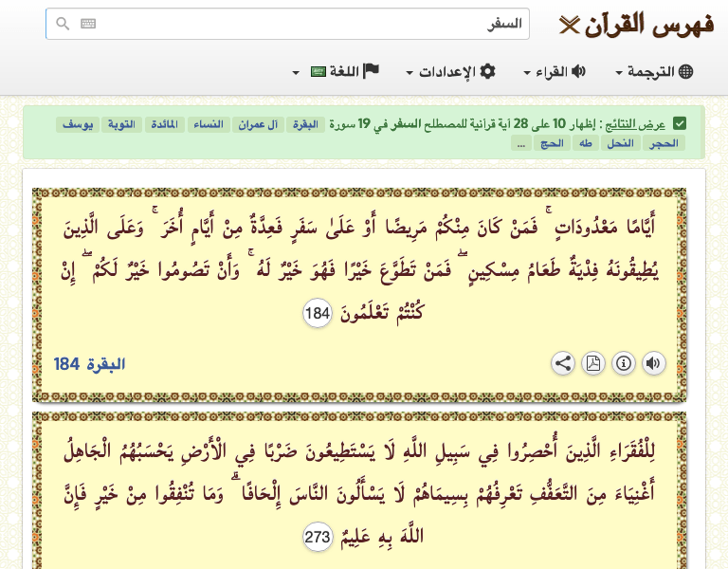Image resolution: width=728 pixels, height=569 pixels.
Task: Export verse 184 as PDF
Action: [x=593, y=363]
